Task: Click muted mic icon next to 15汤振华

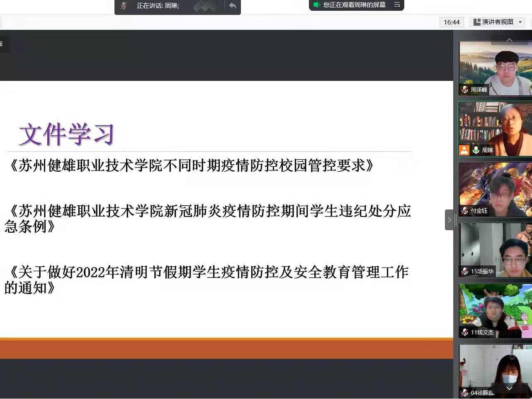Action: coord(465,271)
